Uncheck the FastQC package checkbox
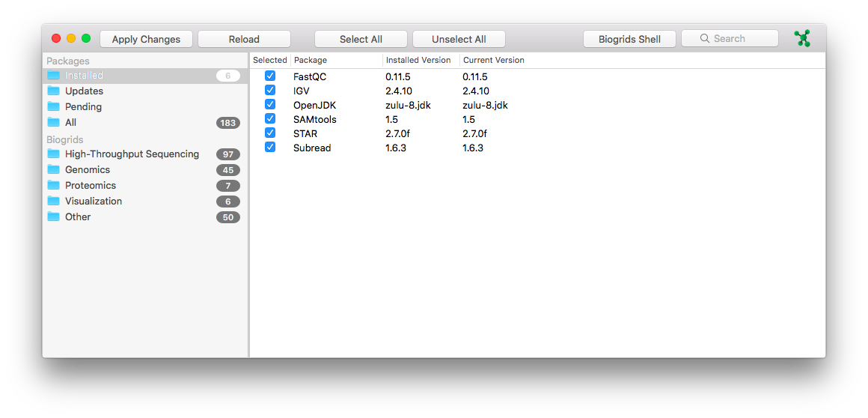Image resolution: width=868 pixels, height=418 pixels. coord(270,76)
